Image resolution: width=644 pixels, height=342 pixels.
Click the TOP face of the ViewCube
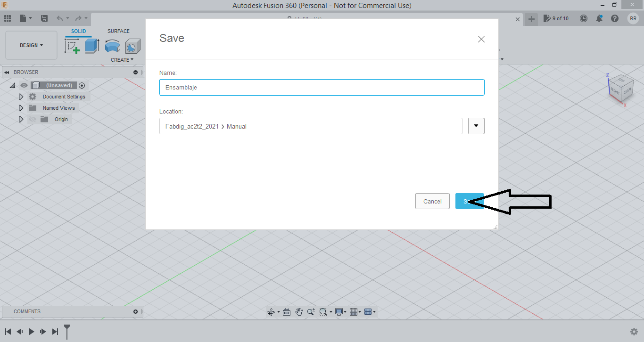click(x=621, y=80)
